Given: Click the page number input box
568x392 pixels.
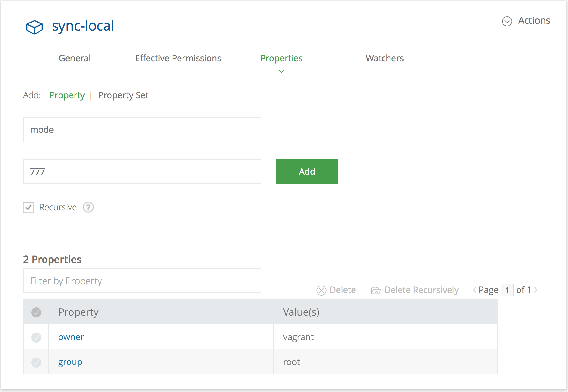Looking at the screenshot, I should click(507, 290).
